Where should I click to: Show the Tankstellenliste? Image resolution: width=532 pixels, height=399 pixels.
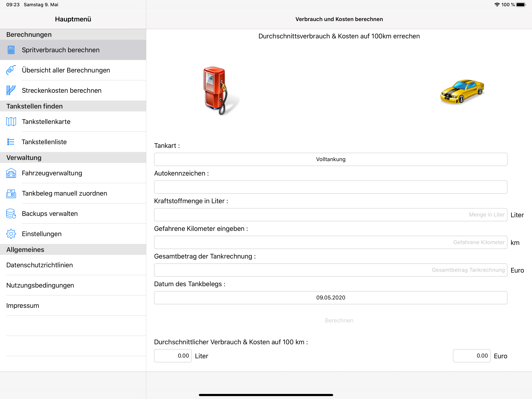coord(73,142)
